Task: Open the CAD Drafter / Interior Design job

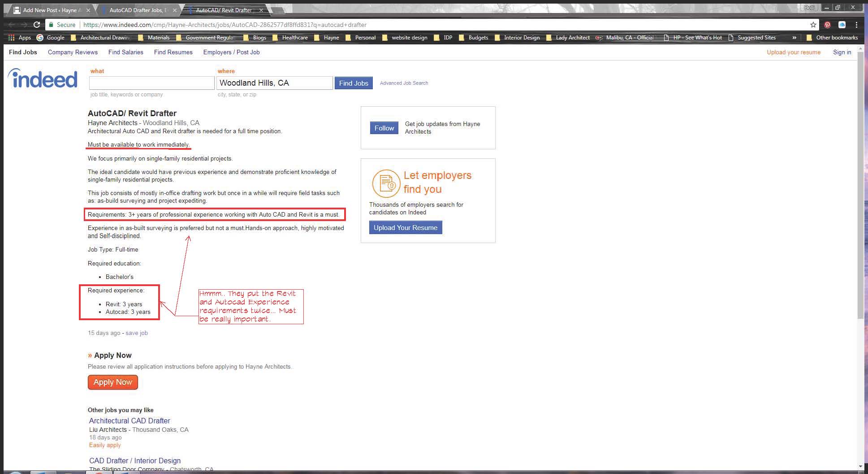Action: tap(135, 461)
